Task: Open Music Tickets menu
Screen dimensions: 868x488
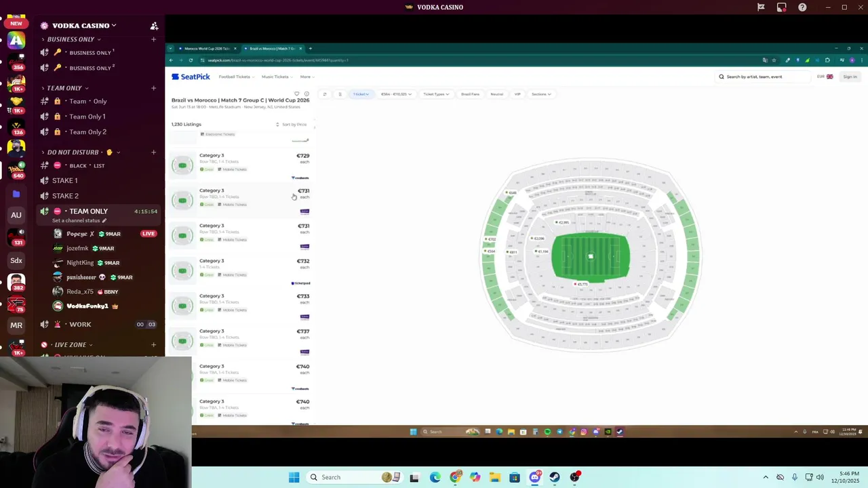Action: pos(277,77)
